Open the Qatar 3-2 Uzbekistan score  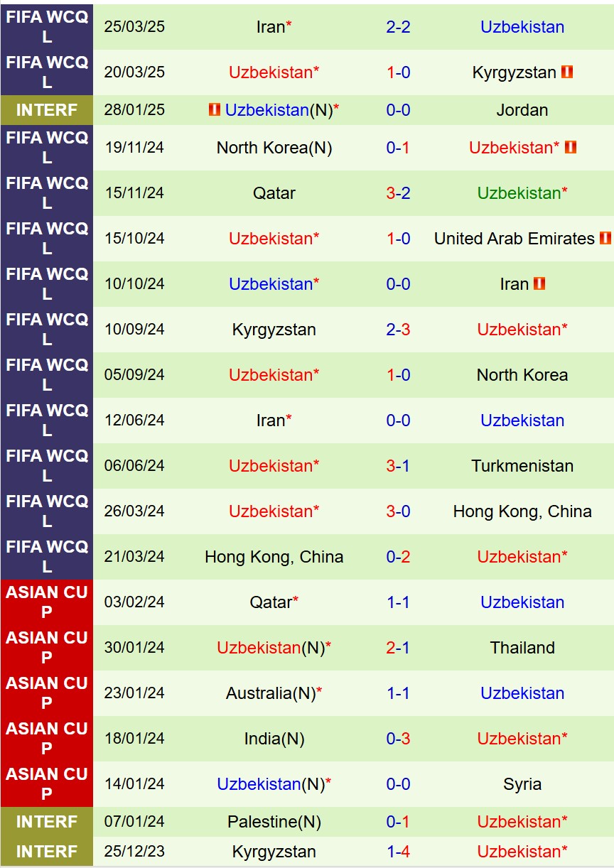(x=398, y=193)
